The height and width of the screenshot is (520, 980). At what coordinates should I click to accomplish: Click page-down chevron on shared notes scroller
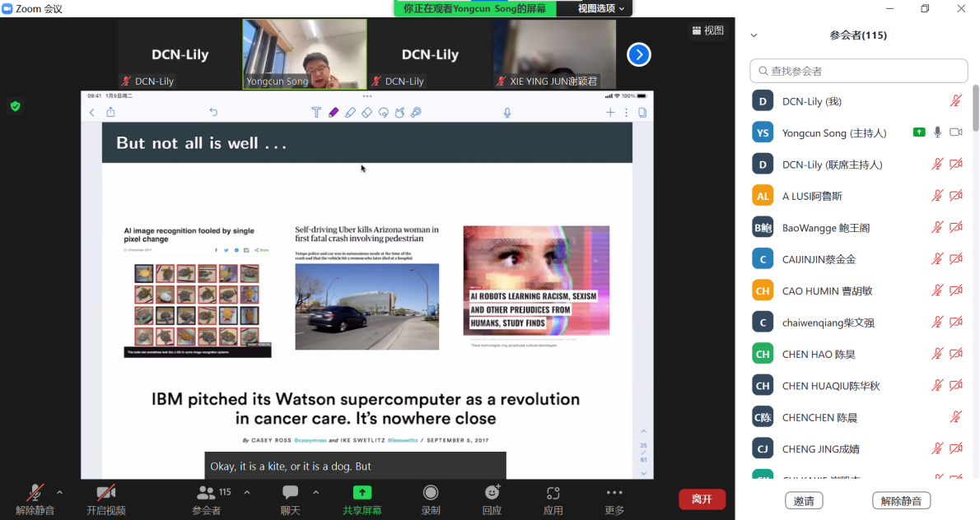point(644,473)
